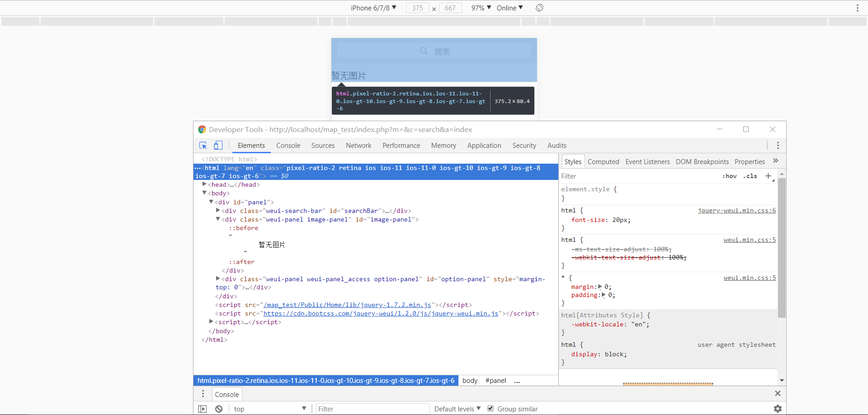Select the Properties pane tab
This screenshot has width=868, height=415.
click(750, 161)
